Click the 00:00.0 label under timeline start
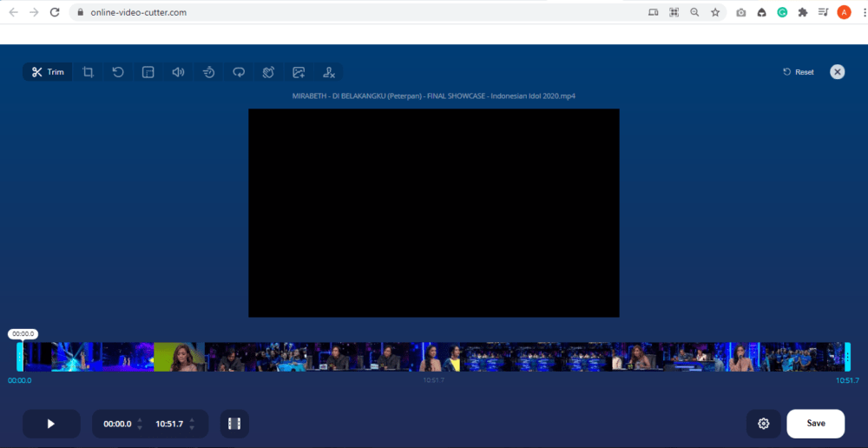 tap(19, 380)
